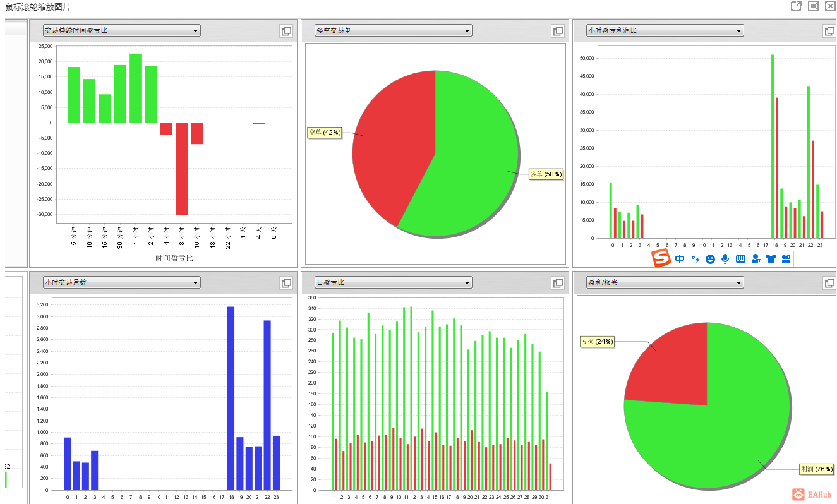The image size is (837, 504).
Task: Switch Sogou Chinese/English mode (中)
Action: [680, 259]
